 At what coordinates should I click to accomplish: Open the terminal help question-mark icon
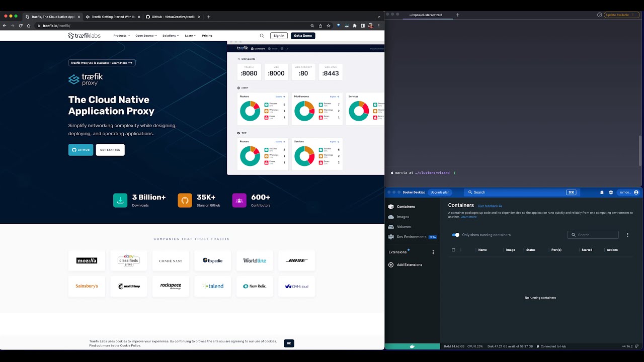coord(599,15)
